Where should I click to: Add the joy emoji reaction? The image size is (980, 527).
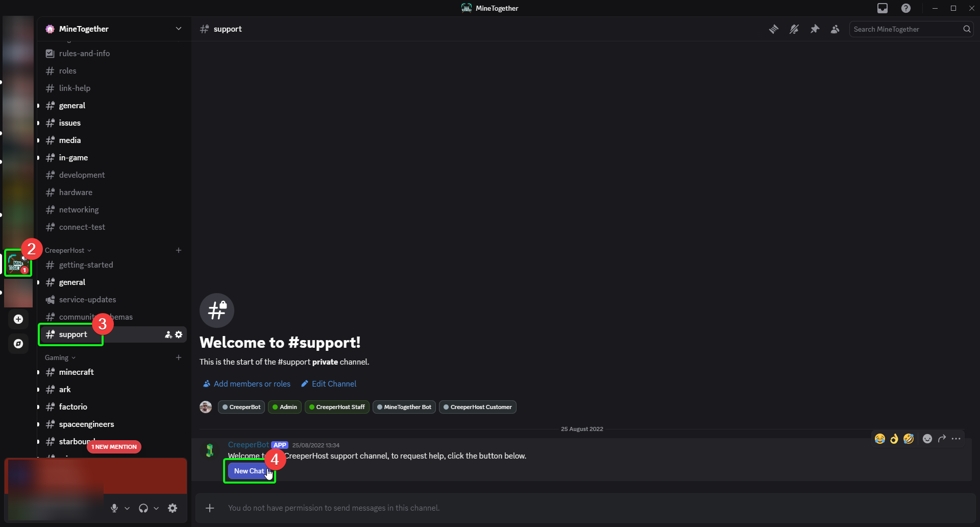879,439
